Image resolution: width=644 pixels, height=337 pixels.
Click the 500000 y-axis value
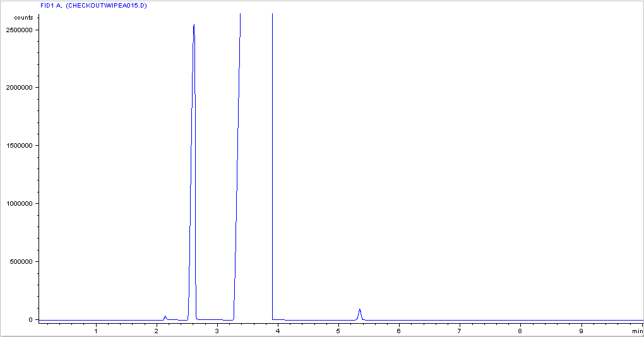point(21,261)
